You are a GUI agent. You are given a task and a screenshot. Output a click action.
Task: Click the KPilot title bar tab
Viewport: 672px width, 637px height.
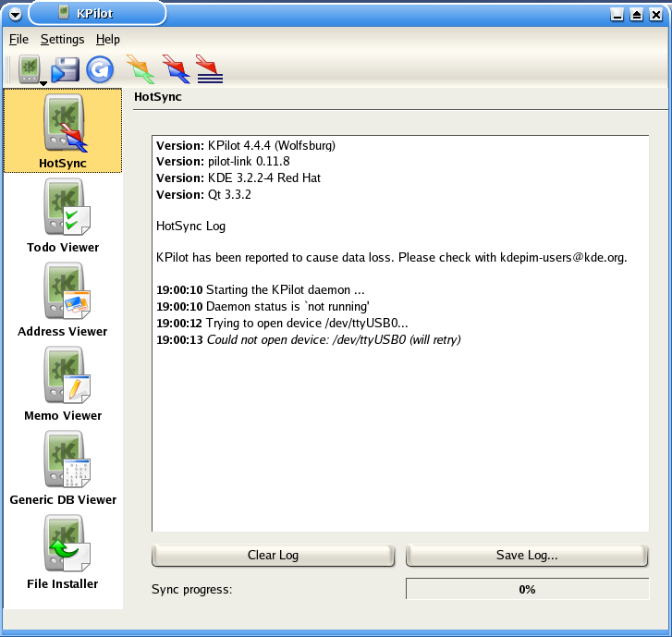pyautogui.click(x=97, y=14)
